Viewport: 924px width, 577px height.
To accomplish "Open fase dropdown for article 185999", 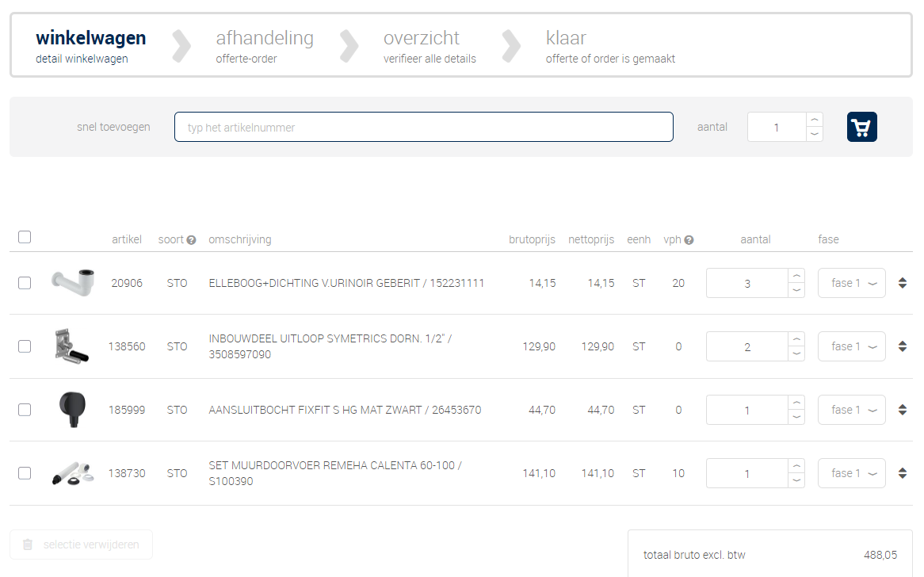I will [x=851, y=410].
